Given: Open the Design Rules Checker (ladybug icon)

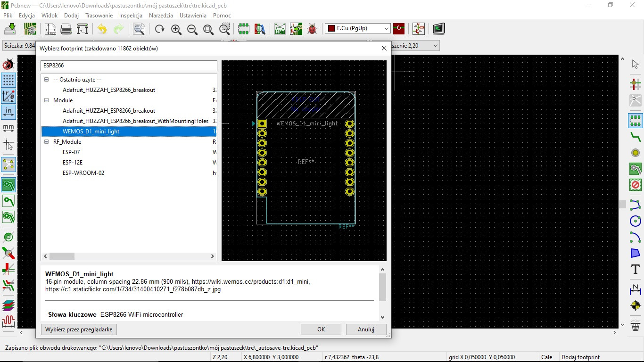Looking at the screenshot, I should tap(311, 28).
